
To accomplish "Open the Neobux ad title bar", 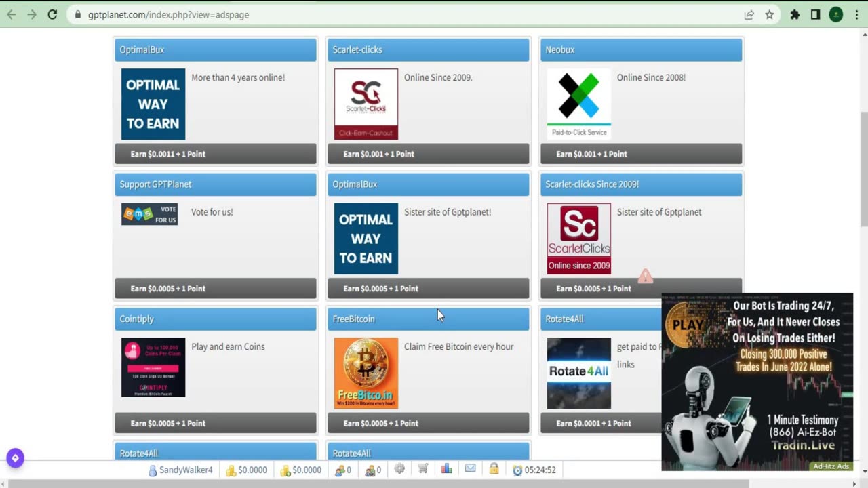I will [x=641, y=49].
